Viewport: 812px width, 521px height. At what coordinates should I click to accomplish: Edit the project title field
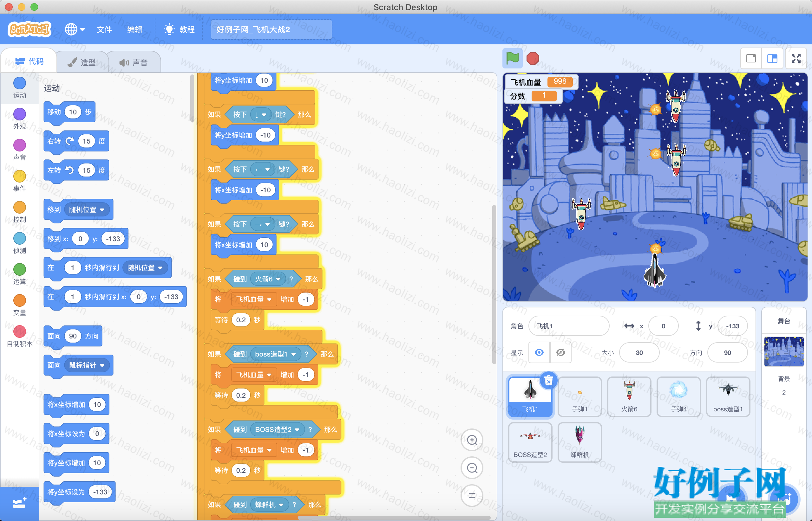click(271, 29)
